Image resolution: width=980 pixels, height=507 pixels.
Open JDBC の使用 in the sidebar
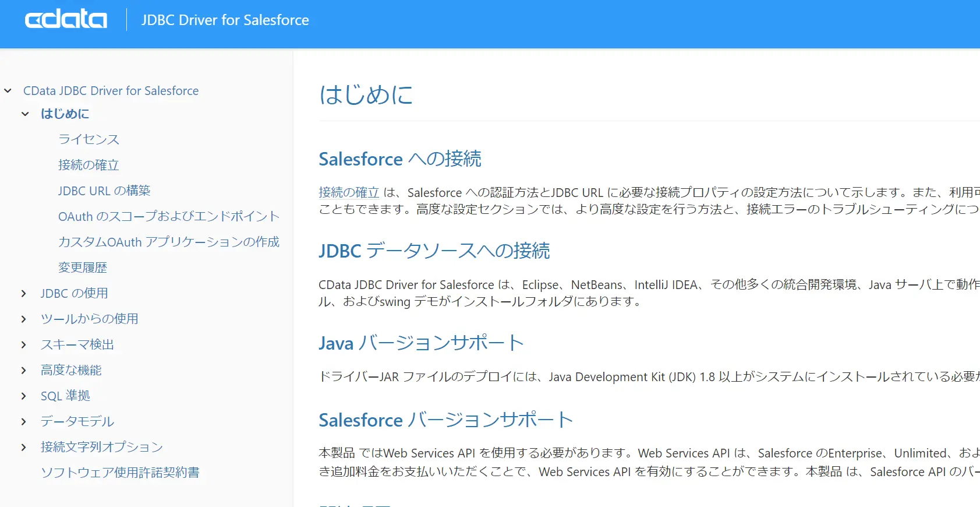tap(75, 293)
